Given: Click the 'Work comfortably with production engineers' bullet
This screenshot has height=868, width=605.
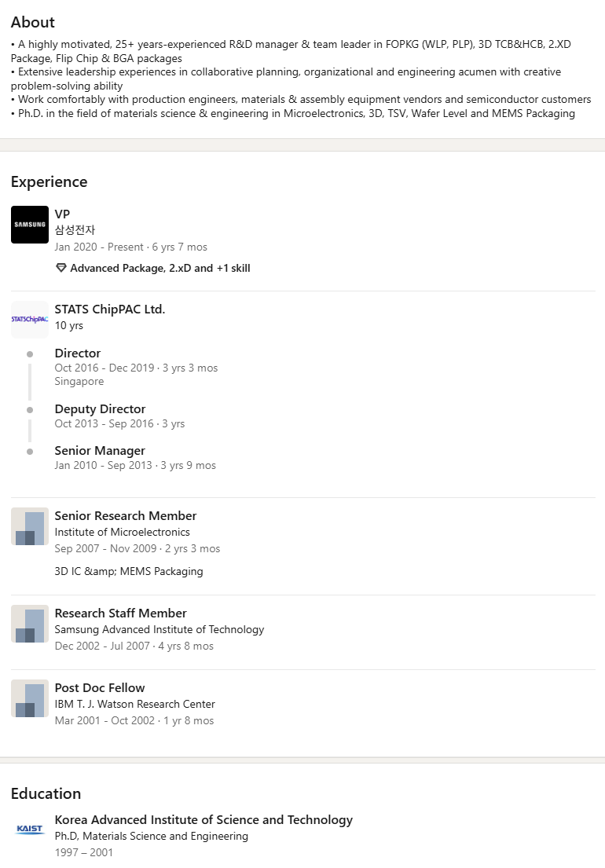Looking at the screenshot, I should pyautogui.click(x=301, y=100).
